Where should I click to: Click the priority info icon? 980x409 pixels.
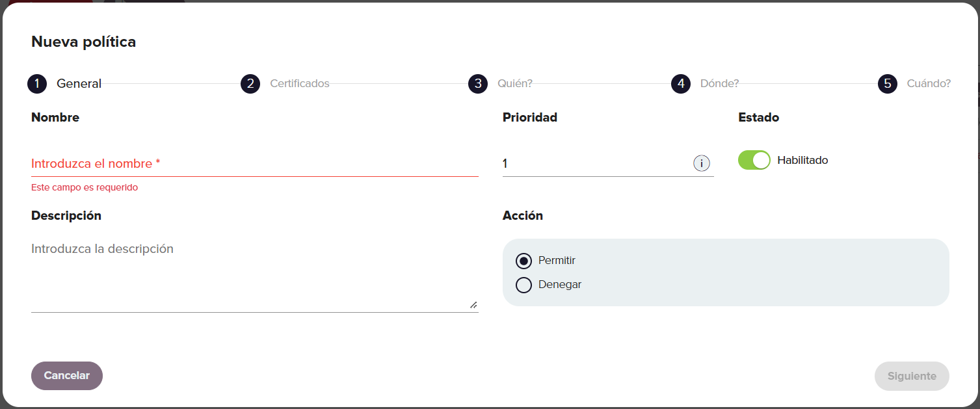pyautogui.click(x=701, y=163)
